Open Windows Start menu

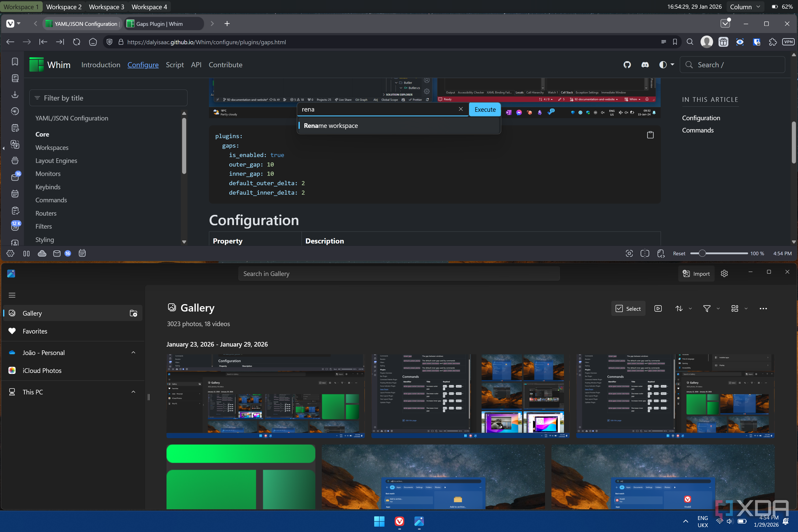pos(379,521)
